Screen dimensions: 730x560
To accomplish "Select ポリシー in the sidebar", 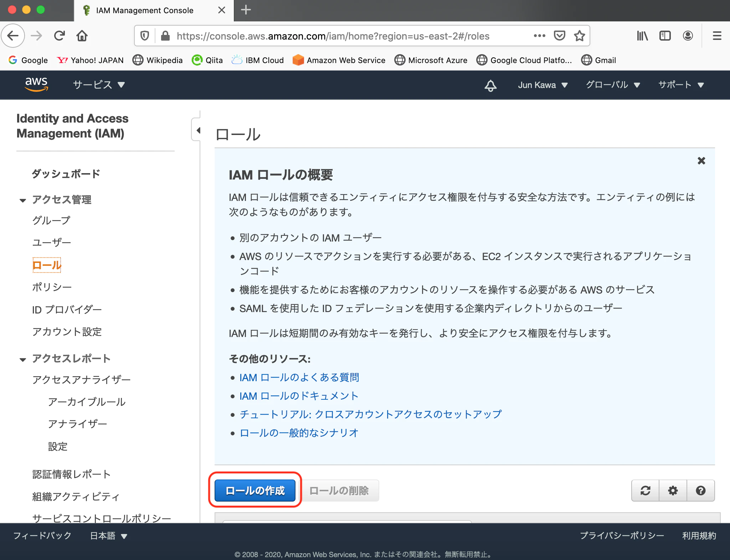I will (52, 287).
